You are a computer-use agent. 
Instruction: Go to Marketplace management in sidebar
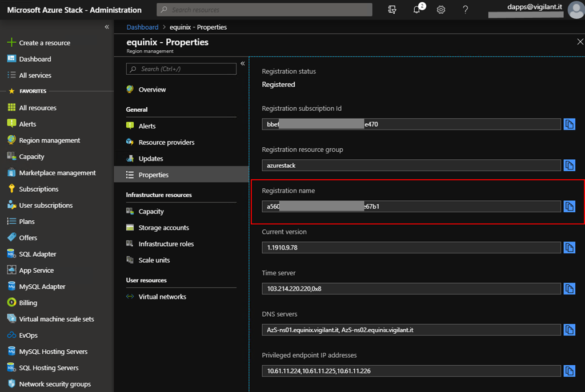tap(57, 173)
